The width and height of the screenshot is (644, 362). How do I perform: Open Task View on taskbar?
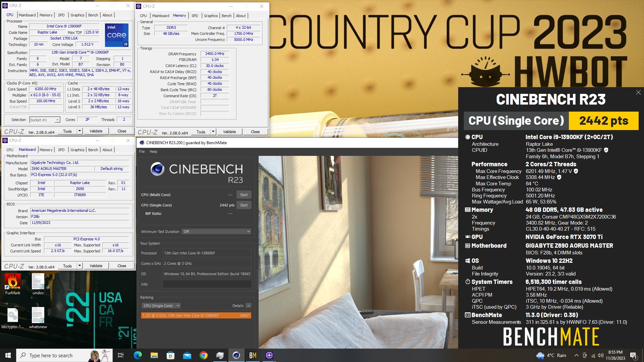pos(121,355)
